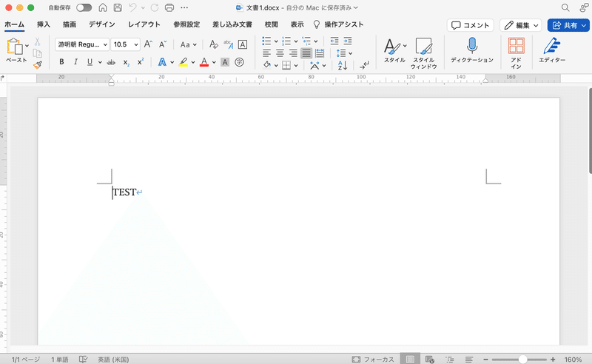Screen dimensions: 592x364
Task: Apply superscript formatting
Action: point(141,62)
